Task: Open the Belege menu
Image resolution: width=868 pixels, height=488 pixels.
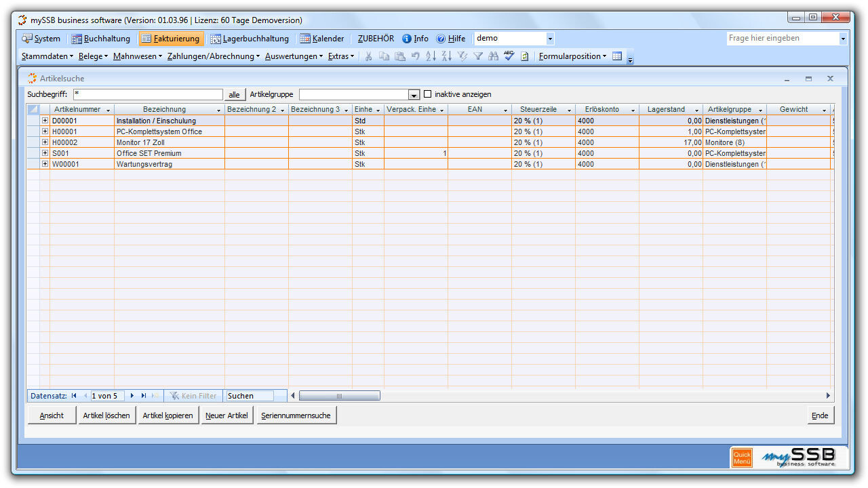Action: click(x=93, y=56)
